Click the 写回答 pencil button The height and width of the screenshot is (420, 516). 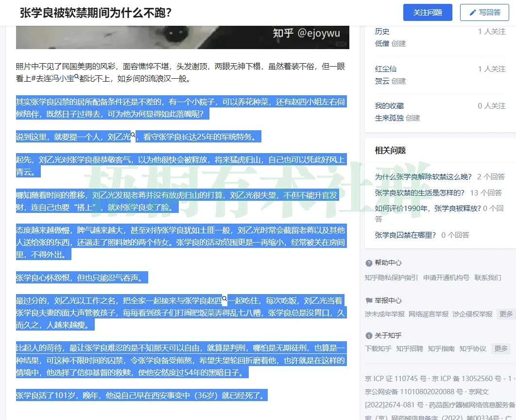point(484,13)
